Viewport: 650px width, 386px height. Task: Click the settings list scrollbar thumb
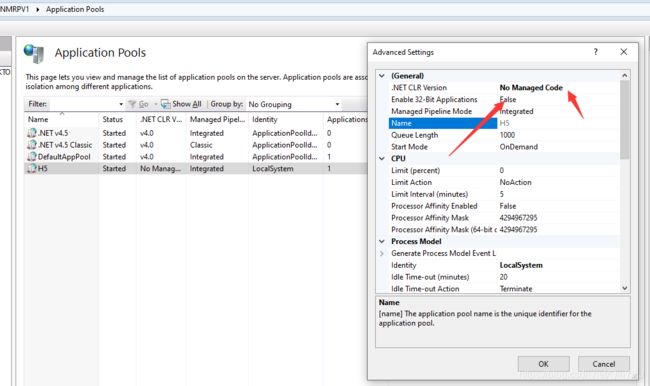(624, 120)
